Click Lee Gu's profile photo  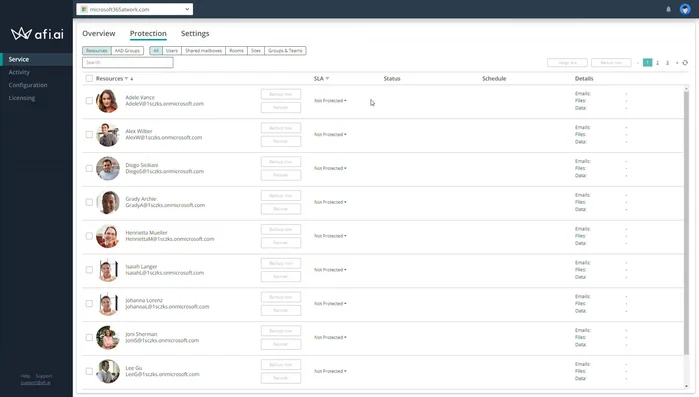(107, 372)
